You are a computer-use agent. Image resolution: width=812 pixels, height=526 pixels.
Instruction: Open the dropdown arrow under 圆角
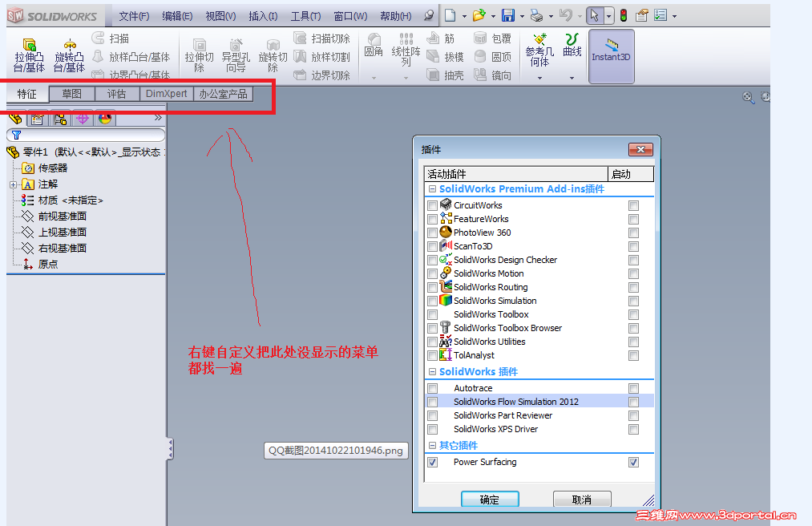coord(374,78)
